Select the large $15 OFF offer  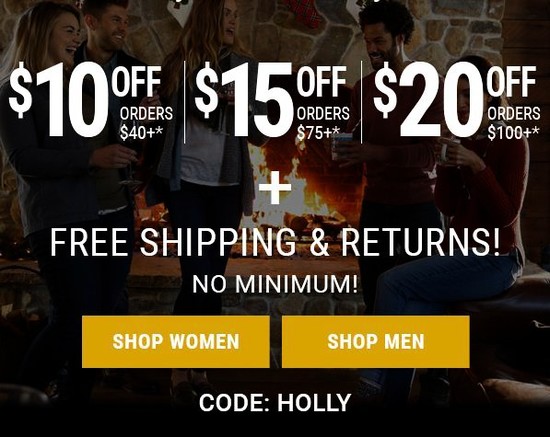pos(270,100)
